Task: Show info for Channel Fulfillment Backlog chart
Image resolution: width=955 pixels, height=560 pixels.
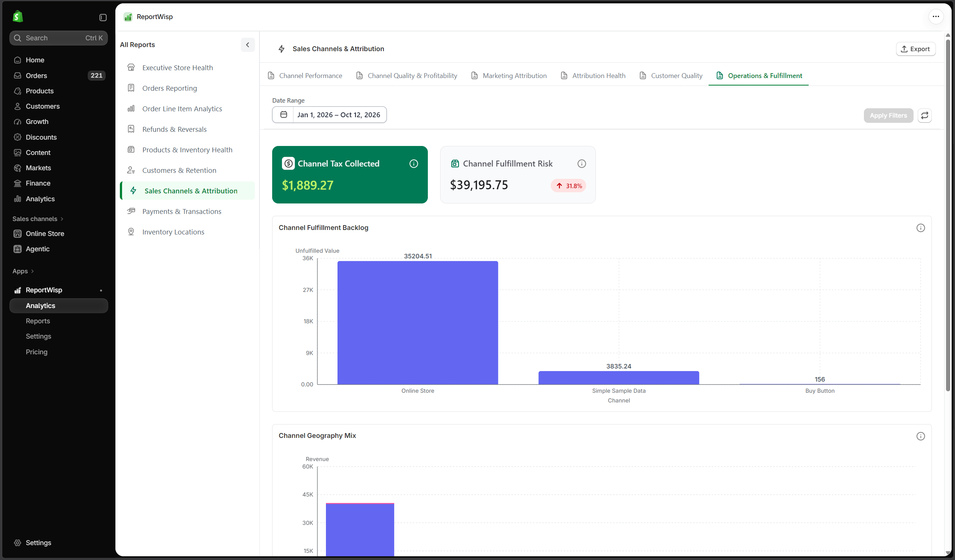Action: pos(920,228)
